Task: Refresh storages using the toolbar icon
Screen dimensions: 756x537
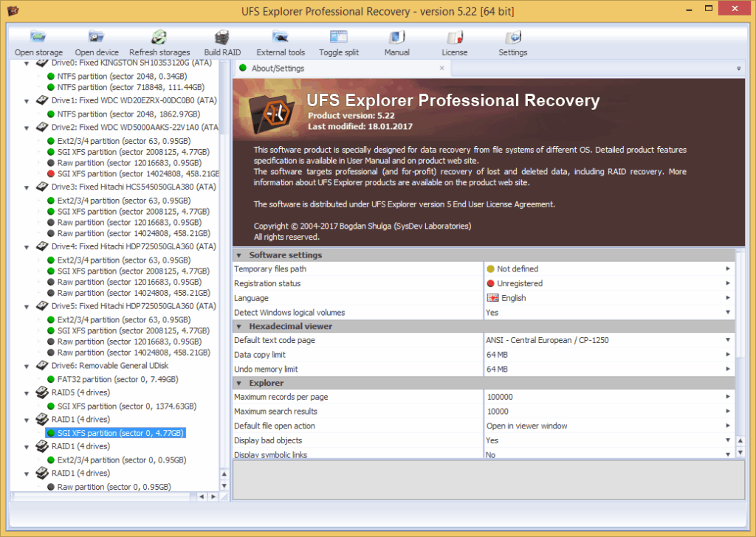Action: pyautogui.click(x=159, y=37)
